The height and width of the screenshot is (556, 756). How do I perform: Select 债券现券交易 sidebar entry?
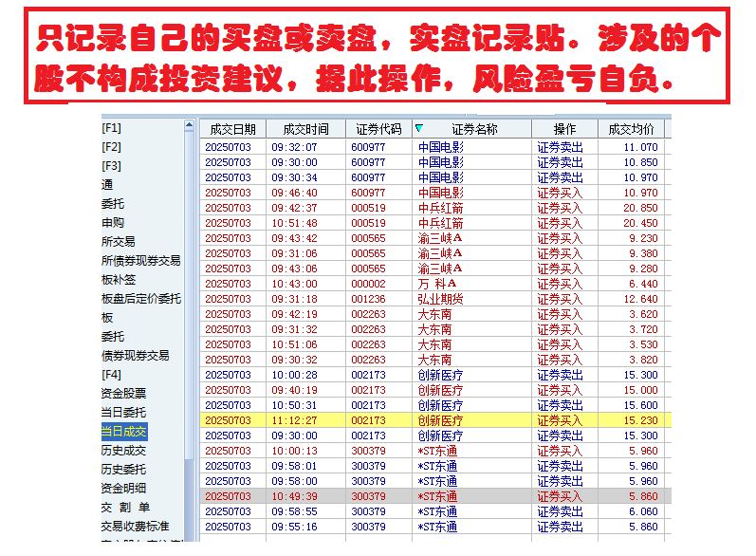135,356
